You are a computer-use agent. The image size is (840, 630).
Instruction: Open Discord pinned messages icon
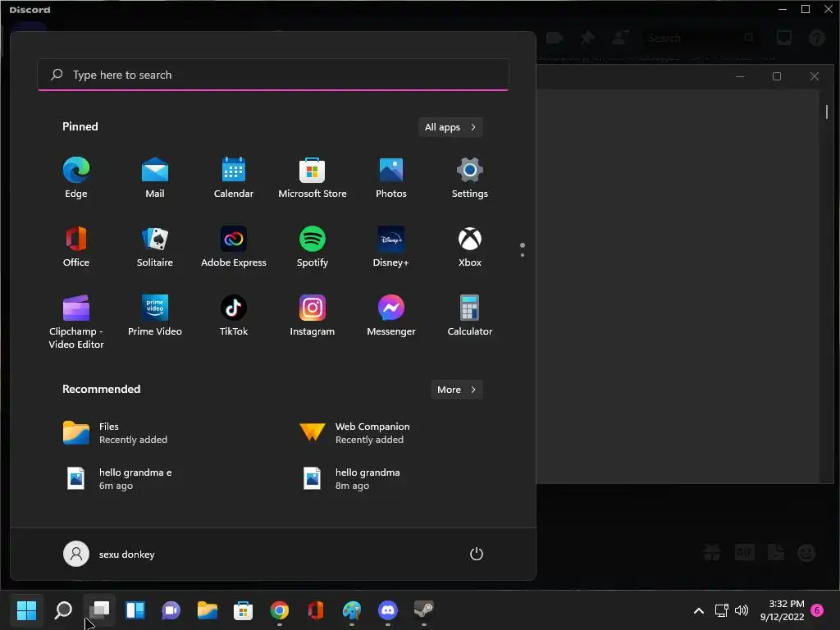(x=587, y=38)
